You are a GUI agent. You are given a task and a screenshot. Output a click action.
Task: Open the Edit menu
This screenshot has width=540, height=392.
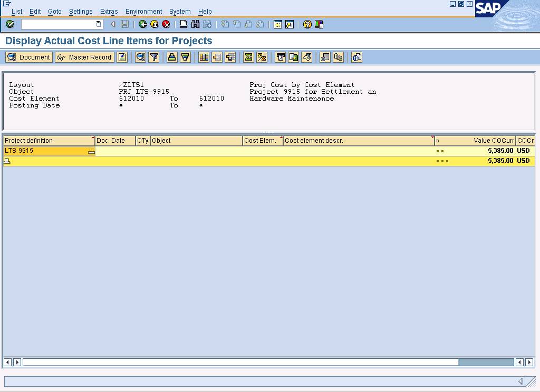(x=35, y=12)
